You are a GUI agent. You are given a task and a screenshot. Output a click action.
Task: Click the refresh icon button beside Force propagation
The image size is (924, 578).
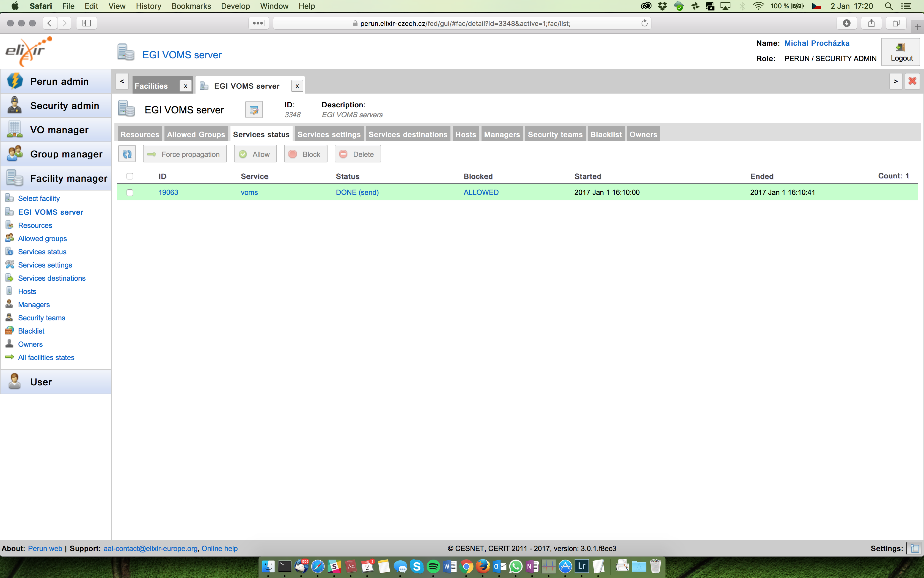[x=127, y=154]
